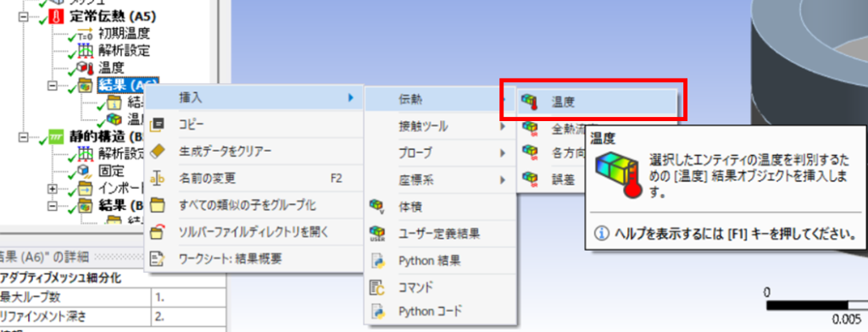
Task: Open the 座標系 submenu
Action: (x=440, y=180)
